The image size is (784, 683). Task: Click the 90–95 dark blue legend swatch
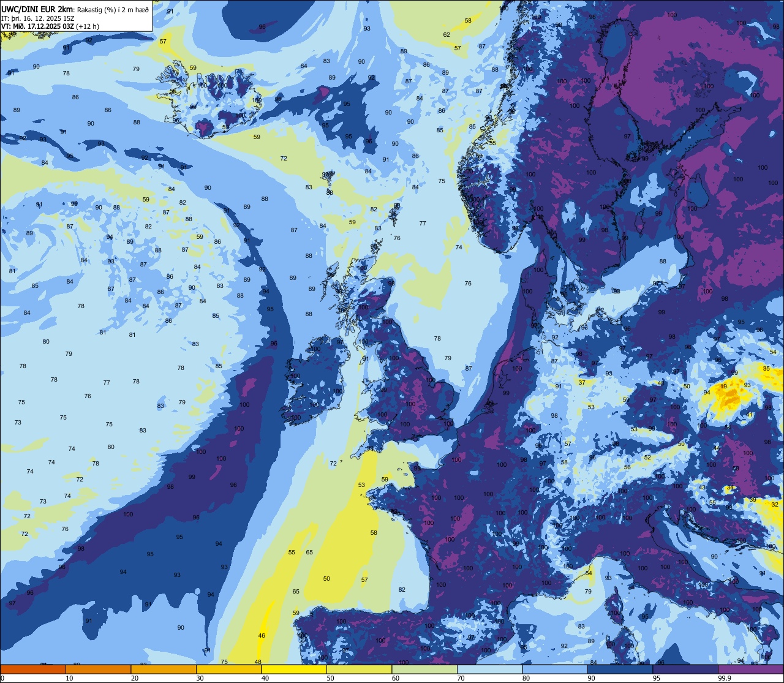pyautogui.click(x=620, y=669)
